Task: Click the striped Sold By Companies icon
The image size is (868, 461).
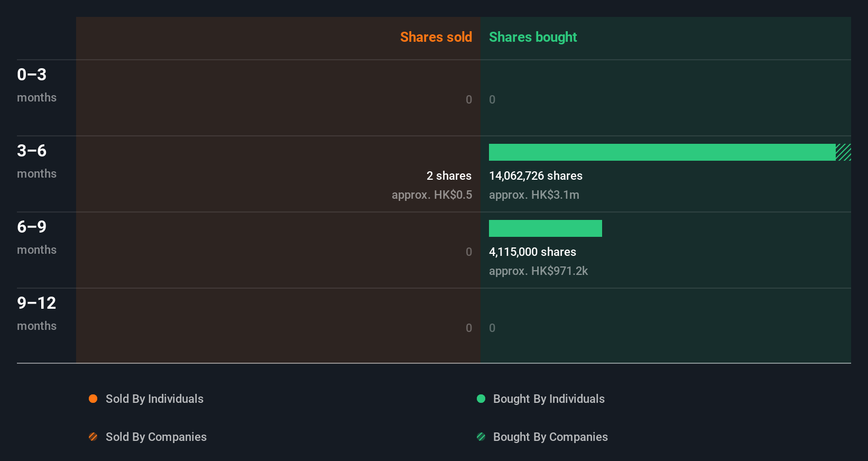Action: (93, 437)
